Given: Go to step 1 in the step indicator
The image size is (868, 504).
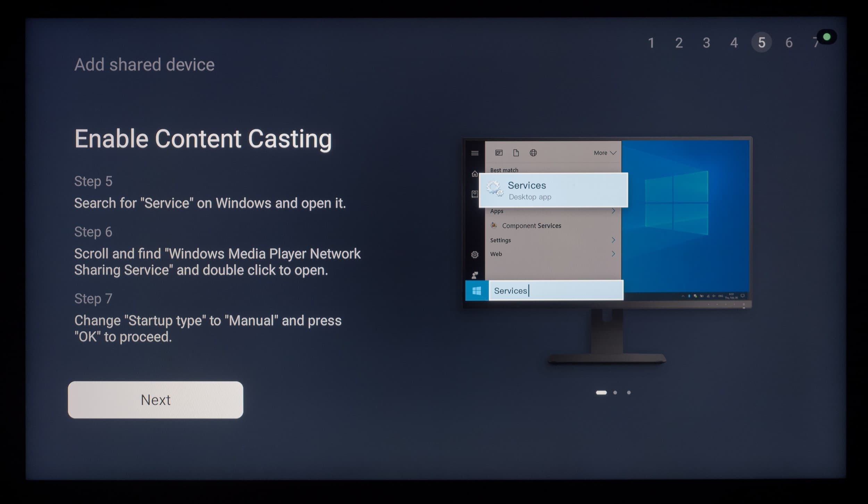Looking at the screenshot, I should point(651,43).
